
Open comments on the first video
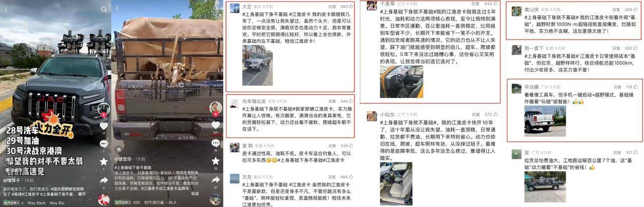click(x=104, y=144)
